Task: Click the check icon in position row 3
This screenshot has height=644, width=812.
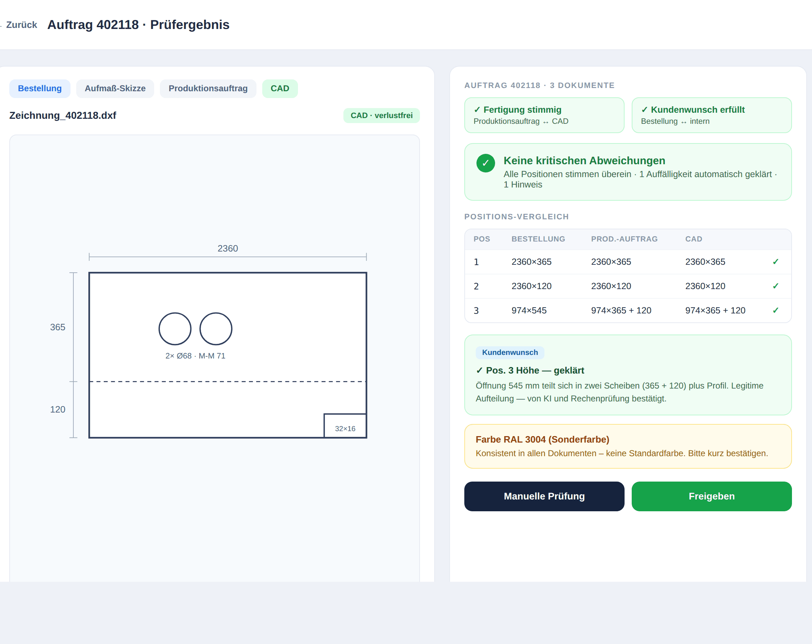Action: click(776, 311)
